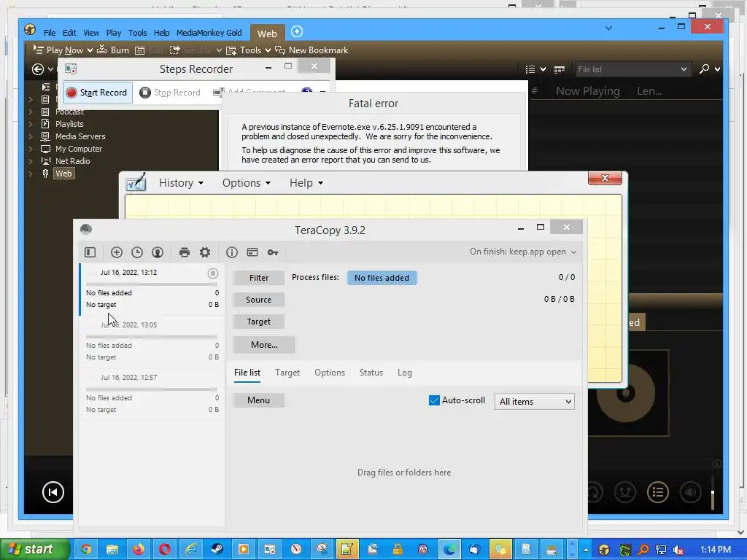Expand the Playlists tree node

click(31, 124)
